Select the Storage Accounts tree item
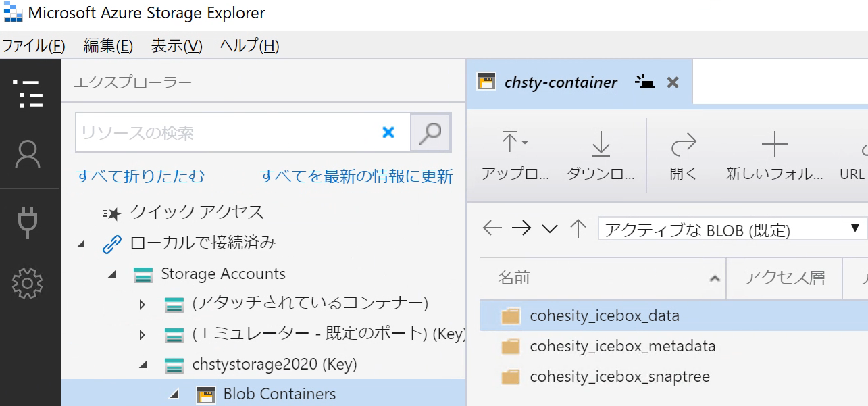Screen dimensions: 868x406 click(x=223, y=274)
